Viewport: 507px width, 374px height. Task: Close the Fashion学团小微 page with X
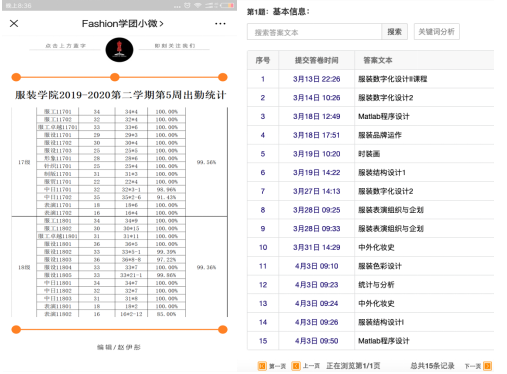[x=14, y=23]
